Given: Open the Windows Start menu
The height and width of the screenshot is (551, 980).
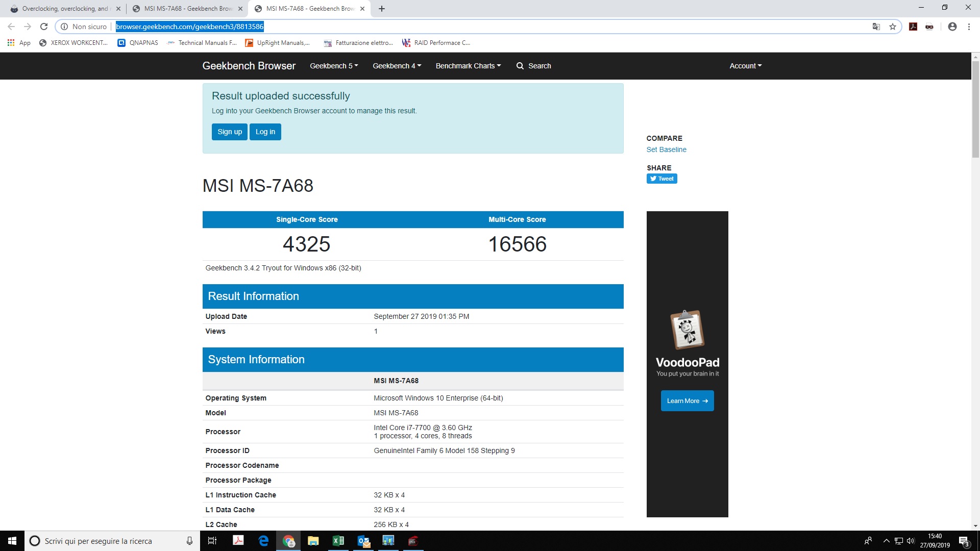Looking at the screenshot, I should click(x=12, y=541).
